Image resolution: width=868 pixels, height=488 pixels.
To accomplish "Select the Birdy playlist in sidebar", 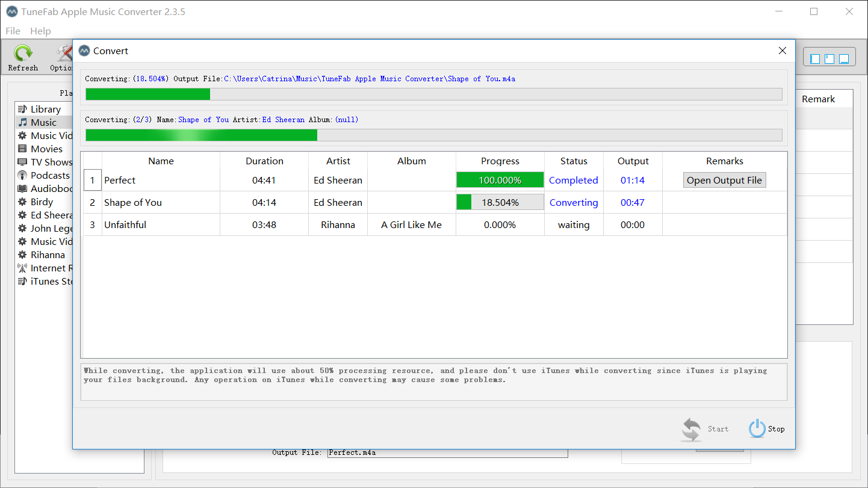I will coord(42,202).
